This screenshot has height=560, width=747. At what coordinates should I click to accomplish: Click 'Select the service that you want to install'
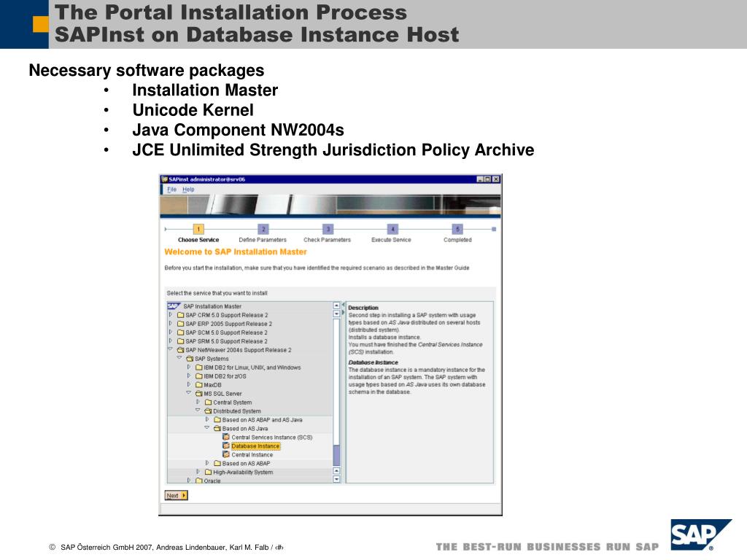click(217, 293)
